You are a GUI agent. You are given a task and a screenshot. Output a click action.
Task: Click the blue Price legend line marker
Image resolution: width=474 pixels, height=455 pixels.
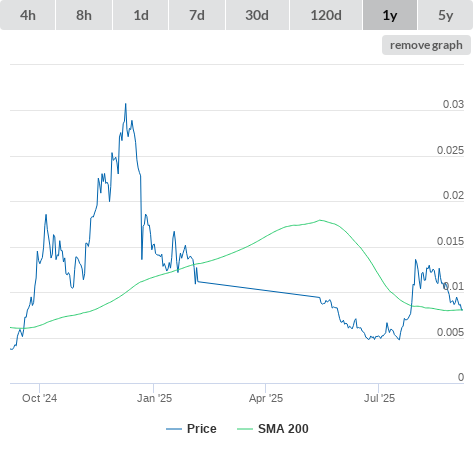coord(174,429)
